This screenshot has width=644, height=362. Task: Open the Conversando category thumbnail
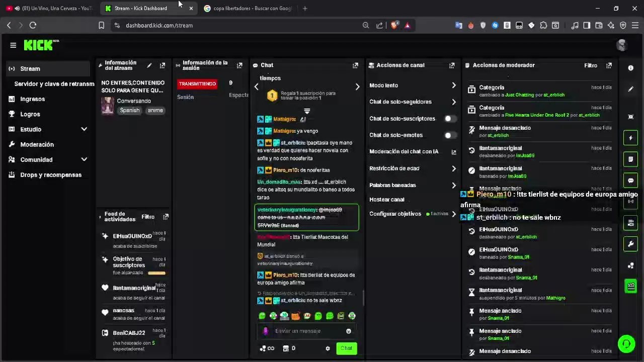pos(108,106)
